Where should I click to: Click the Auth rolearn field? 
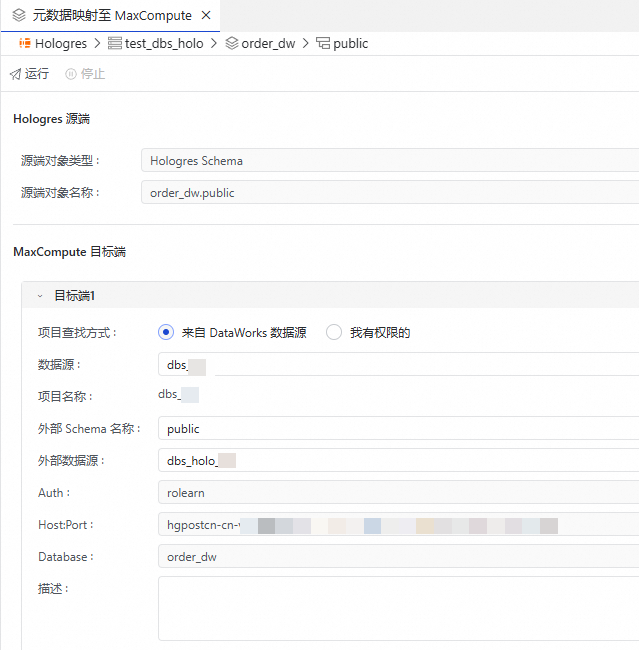(398, 492)
